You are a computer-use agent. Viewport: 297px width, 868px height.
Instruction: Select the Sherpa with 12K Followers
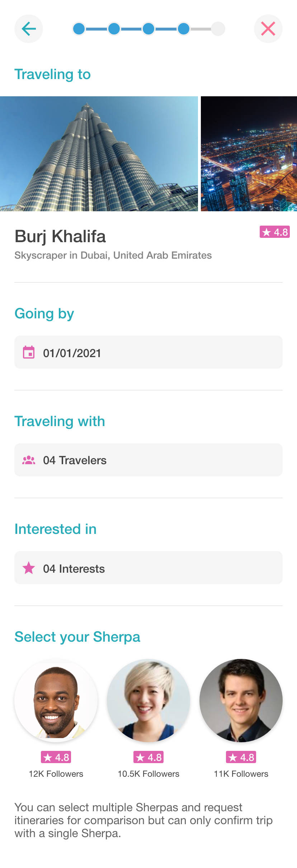tap(56, 701)
